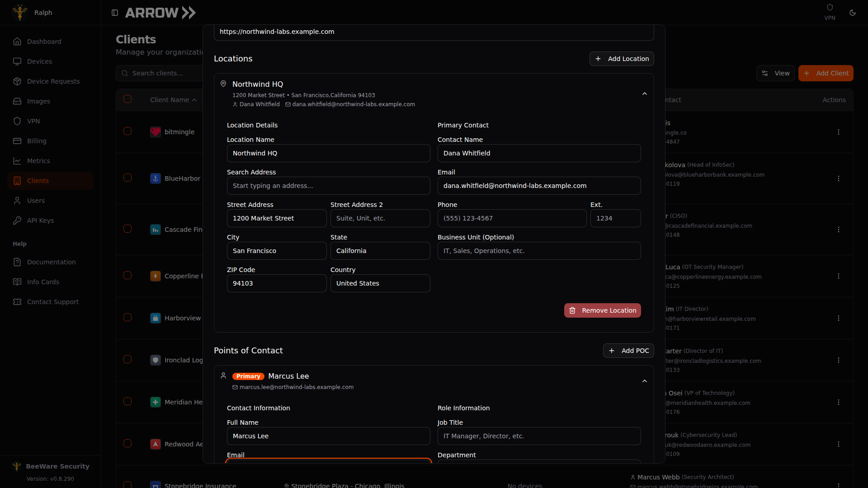Click the Ralph bee avatar icon
Viewport: 868px width, 488px height.
(x=20, y=13)
